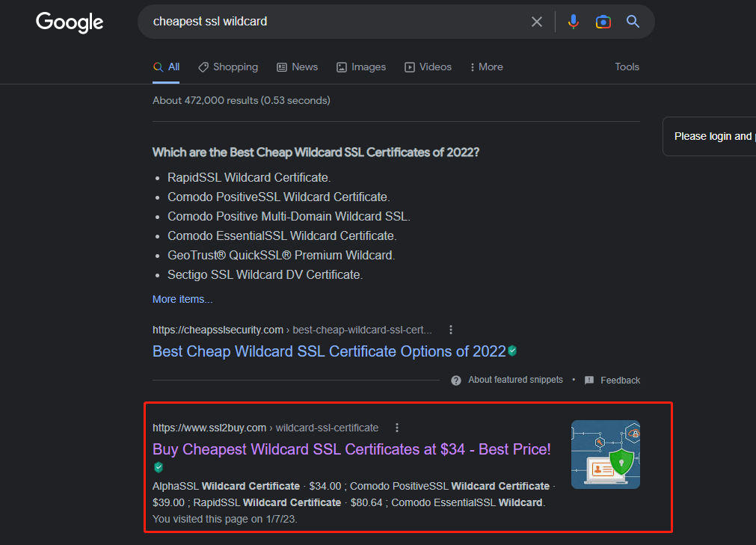Open Google Lens camera search

[603, 22]
